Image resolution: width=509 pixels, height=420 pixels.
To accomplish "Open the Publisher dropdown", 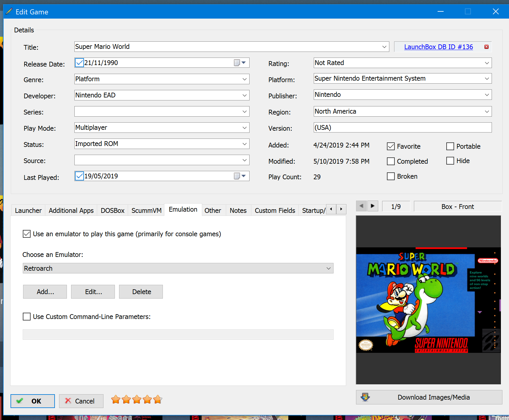I will point(487,95).
